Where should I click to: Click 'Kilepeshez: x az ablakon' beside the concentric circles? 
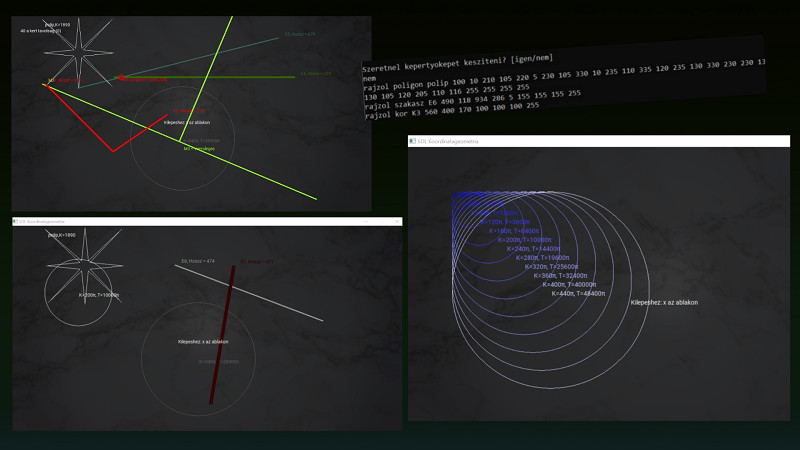click(664, 302)
